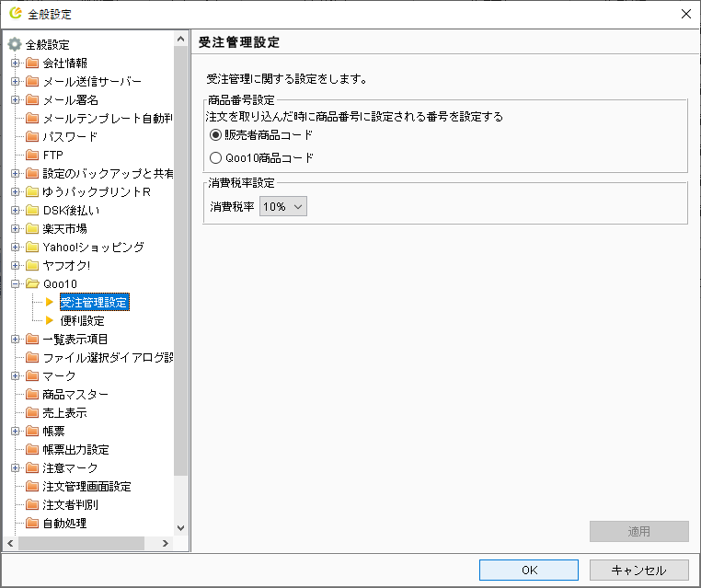Expand the 一覧表示項目 tree node
This screenshot has height=588, width=701.
click(16, 339)
